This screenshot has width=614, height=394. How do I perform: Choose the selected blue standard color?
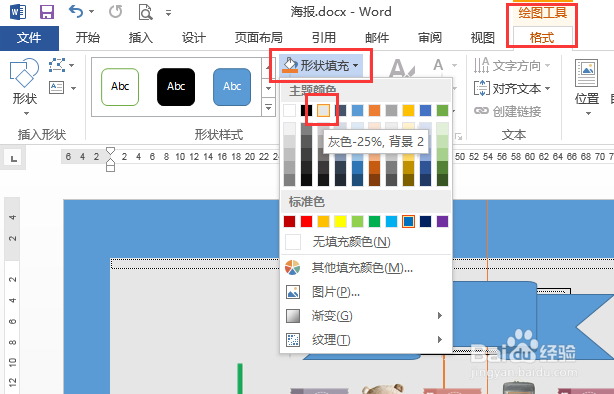408,222
